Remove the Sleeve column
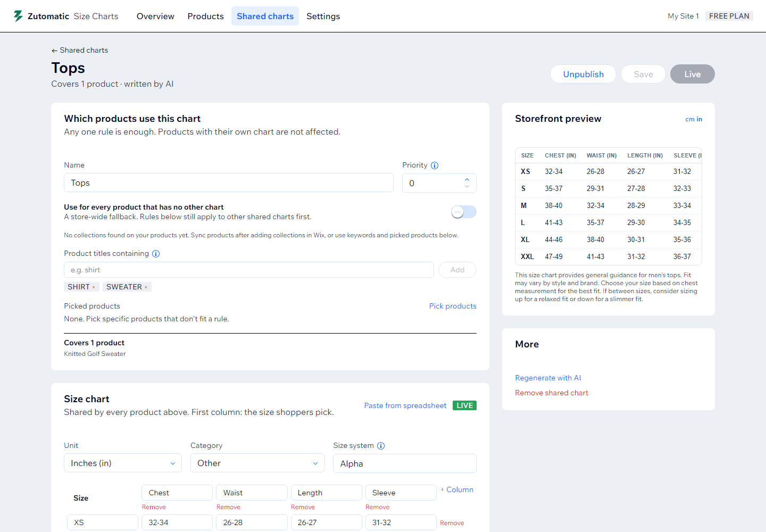 tap(377, 507)
